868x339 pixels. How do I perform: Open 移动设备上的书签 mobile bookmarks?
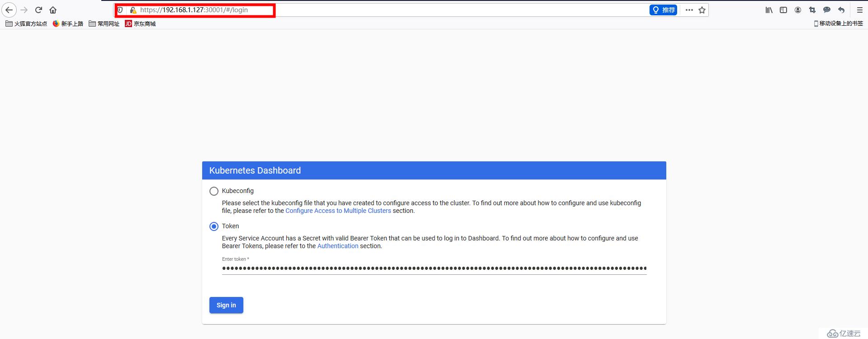tap(838, 24)
